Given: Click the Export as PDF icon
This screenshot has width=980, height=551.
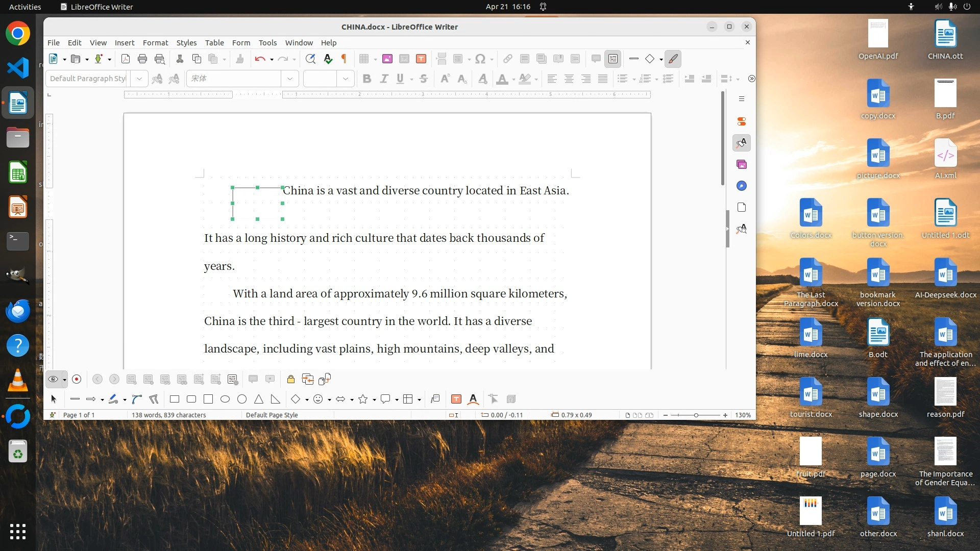Looking at the screenshot, I should coord(126,59).
